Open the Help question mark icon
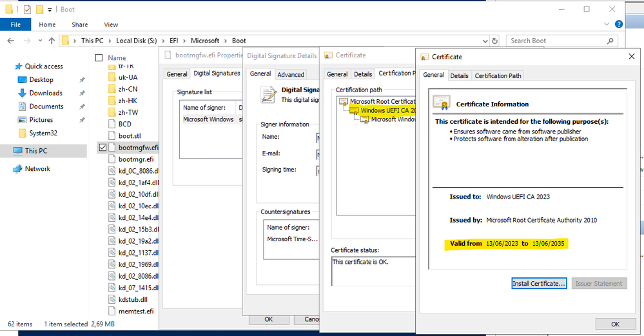Image resolution: width=644 pixels, height=336 pixels. [618, 25]
